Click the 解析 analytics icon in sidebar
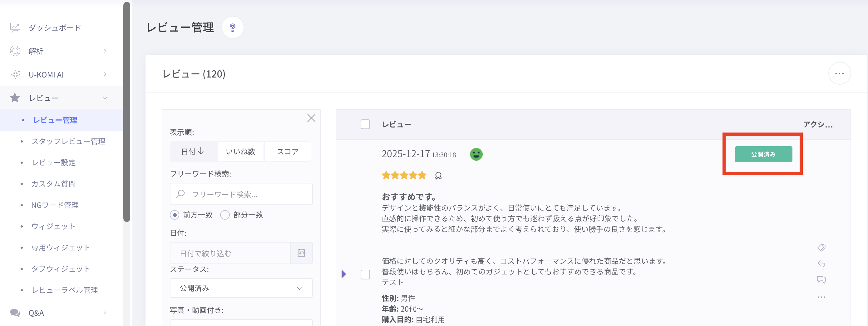The height and width of the screenshot is (326, 868). pos(15,51)
